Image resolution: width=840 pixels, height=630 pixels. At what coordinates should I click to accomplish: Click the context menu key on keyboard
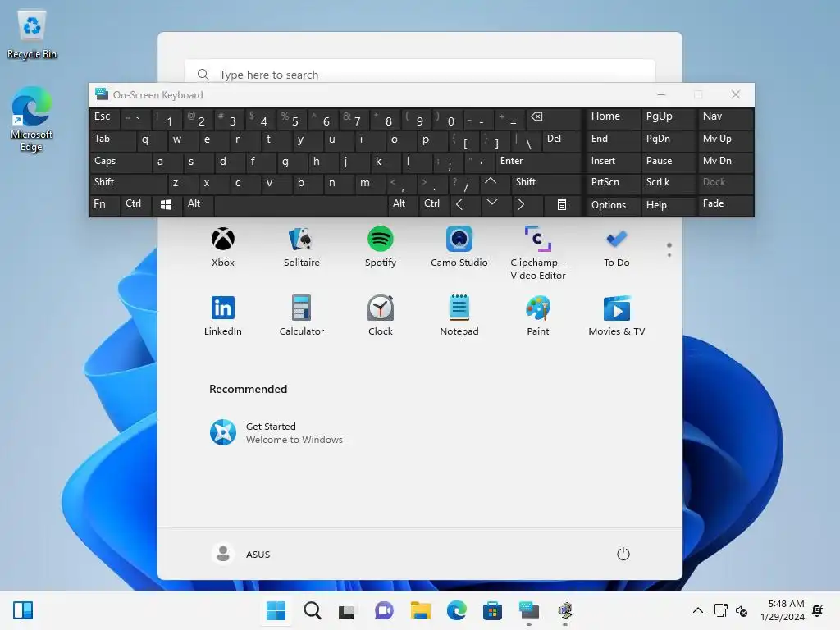tap(561, 204)
